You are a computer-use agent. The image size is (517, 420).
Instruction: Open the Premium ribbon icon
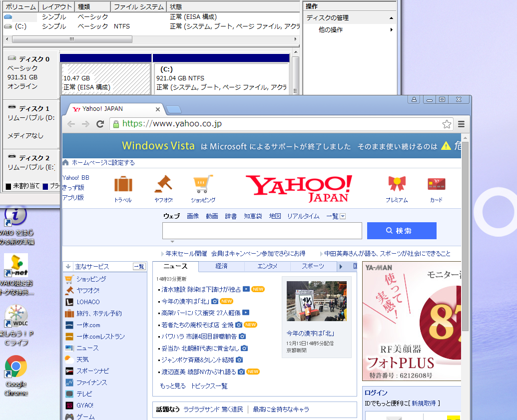(x=397, y=184)
